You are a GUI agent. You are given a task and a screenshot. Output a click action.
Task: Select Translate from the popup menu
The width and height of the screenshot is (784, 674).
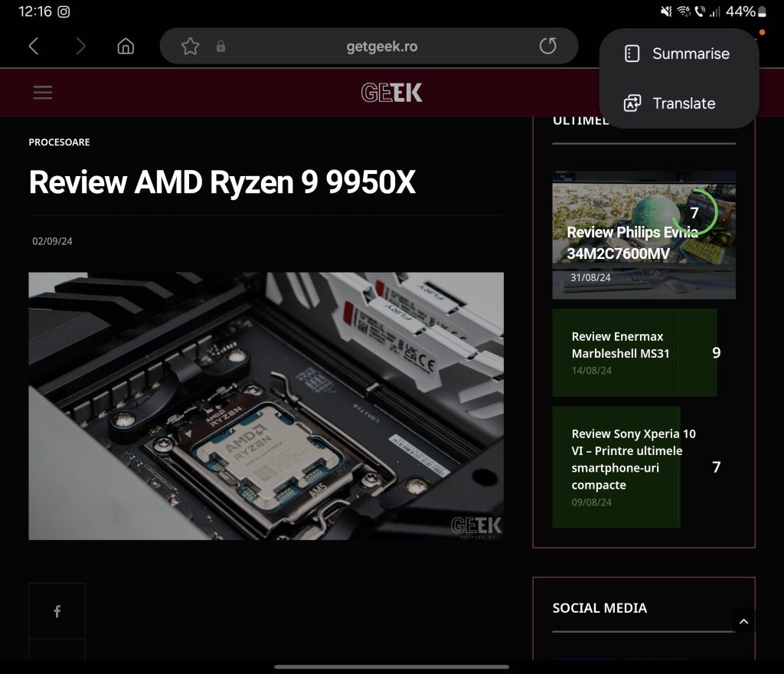[x=679, y=103]
